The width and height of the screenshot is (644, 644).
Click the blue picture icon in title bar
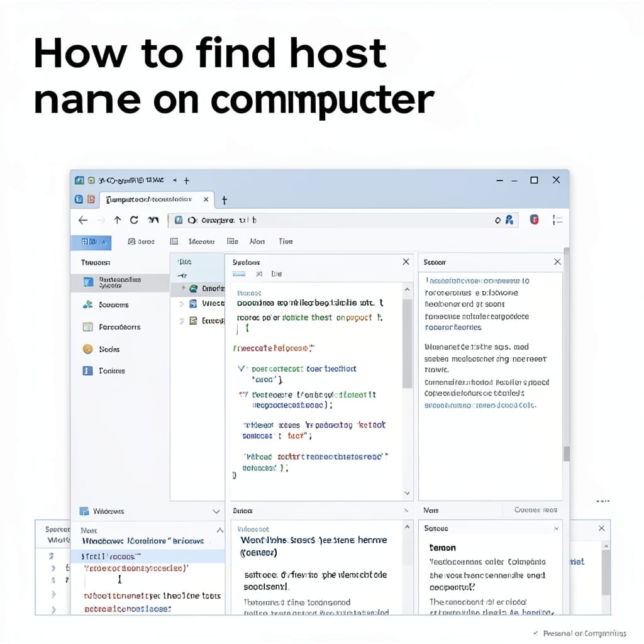[79, 180]
